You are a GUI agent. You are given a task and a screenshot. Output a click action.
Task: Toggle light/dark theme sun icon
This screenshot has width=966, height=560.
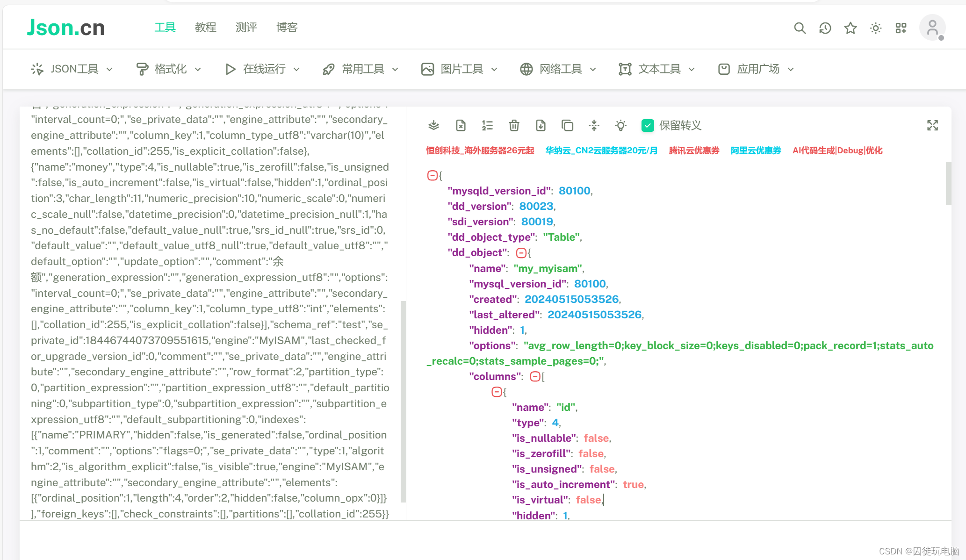[x=876, y=28]
